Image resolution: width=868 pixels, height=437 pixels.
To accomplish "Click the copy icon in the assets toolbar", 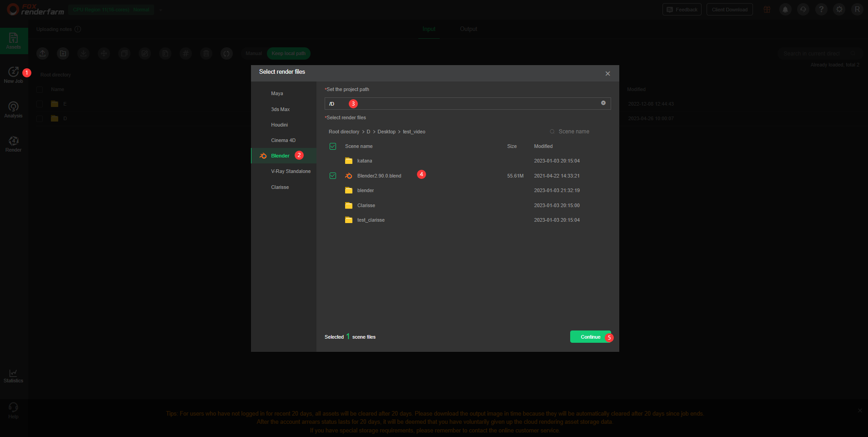I will coord(125,53).
